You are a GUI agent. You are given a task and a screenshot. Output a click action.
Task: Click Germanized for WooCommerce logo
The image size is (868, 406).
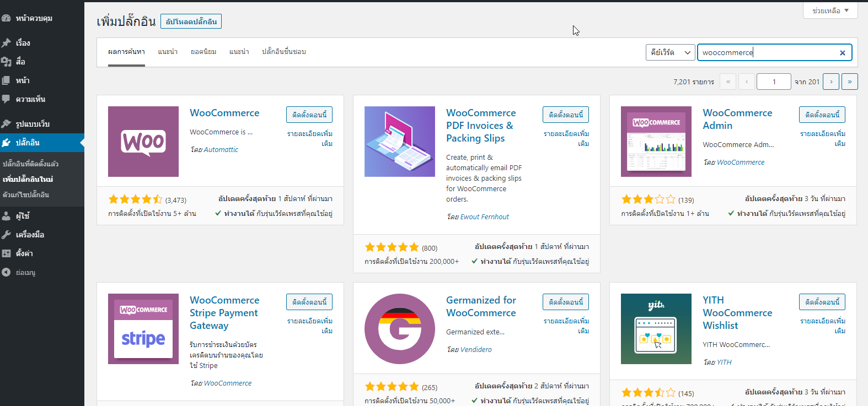pyautogui.click(x=400, y=329)
